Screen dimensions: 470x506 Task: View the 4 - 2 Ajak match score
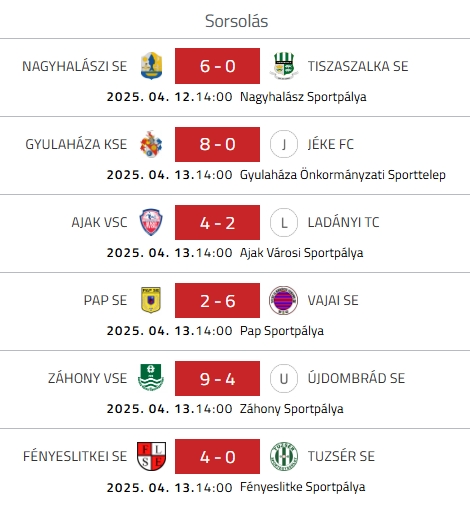(x=217, y=222)
